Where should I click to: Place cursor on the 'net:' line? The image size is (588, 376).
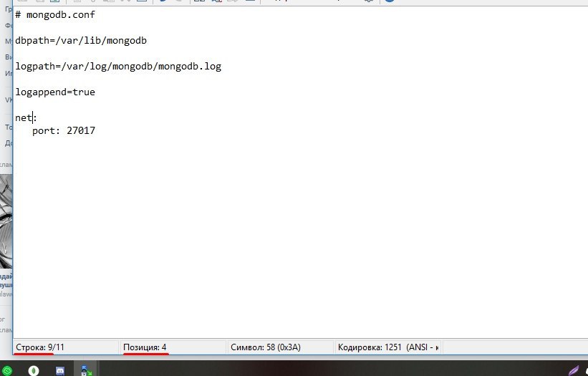[x=26, y=117]
